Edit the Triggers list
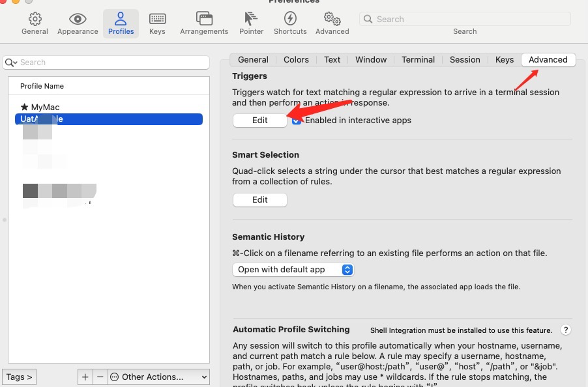 tap(259, 120)
